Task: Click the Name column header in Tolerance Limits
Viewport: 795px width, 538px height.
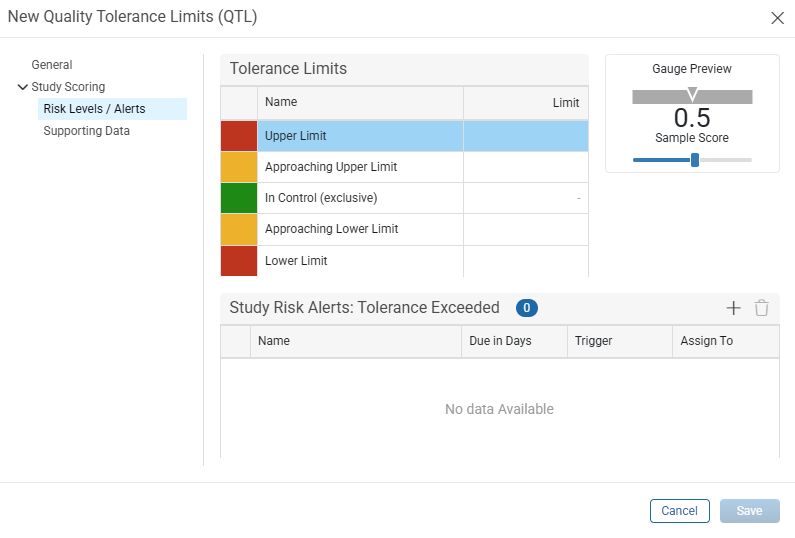Action: 360,103
